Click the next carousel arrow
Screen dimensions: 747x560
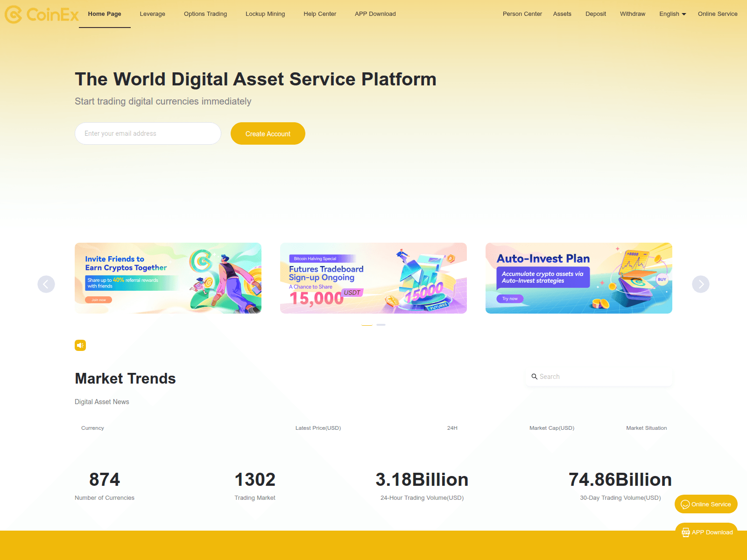[700, 284]
